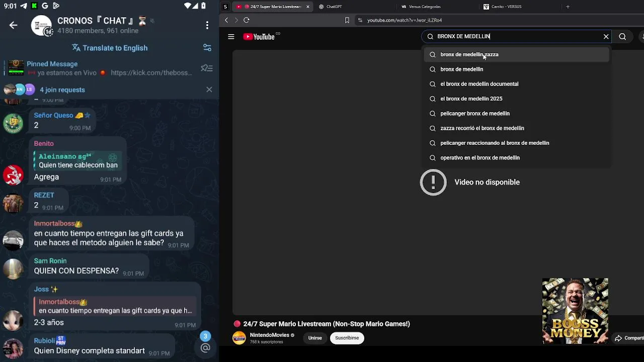Select suggestion 'bronx de medellin'
644x362 pixels.
pos(517,69)
